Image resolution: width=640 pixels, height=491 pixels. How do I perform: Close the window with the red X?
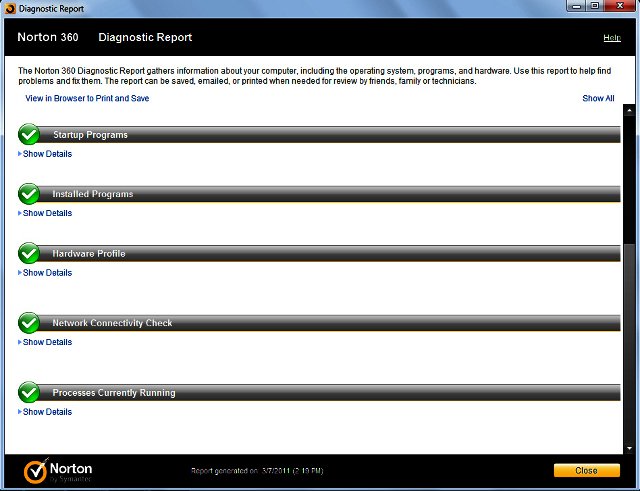click(x=620, y=6)
